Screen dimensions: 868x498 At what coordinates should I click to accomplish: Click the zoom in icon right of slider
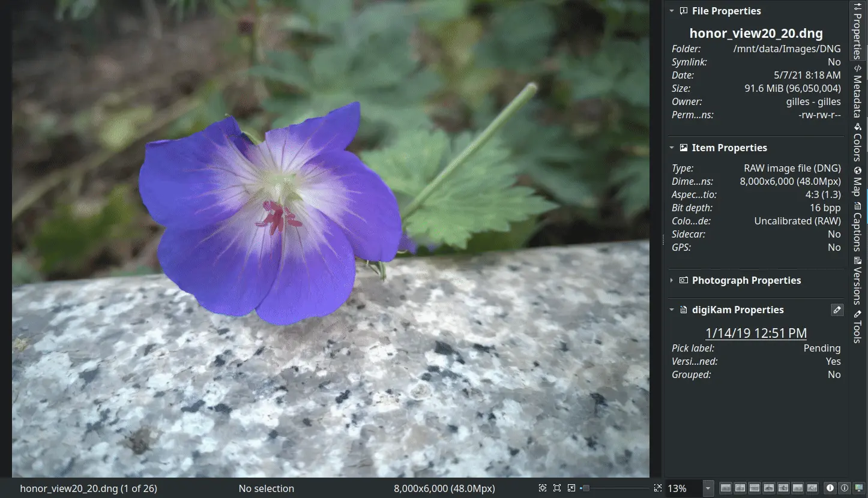pyautogui.click(x=657, y=488)
